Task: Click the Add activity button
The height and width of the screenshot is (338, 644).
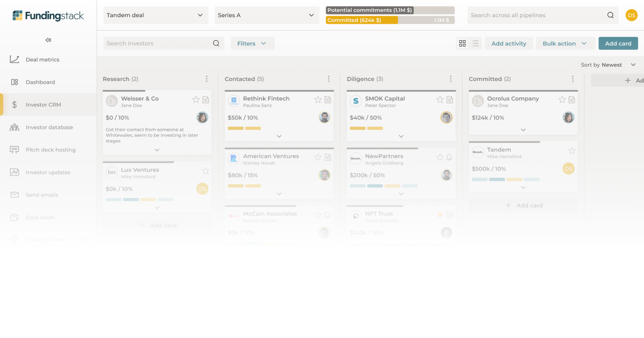Action: coord(508,43)
